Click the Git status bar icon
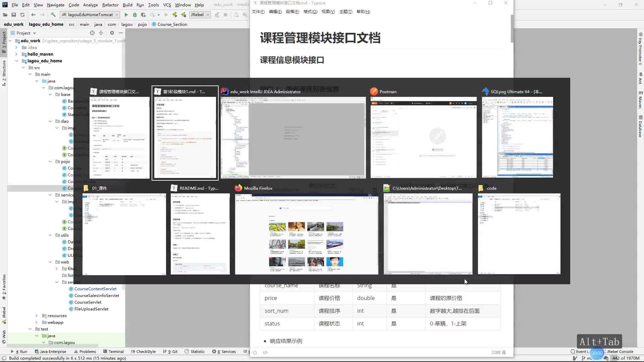The width and height of the screenshot is (644, 362). click(172, 351)
